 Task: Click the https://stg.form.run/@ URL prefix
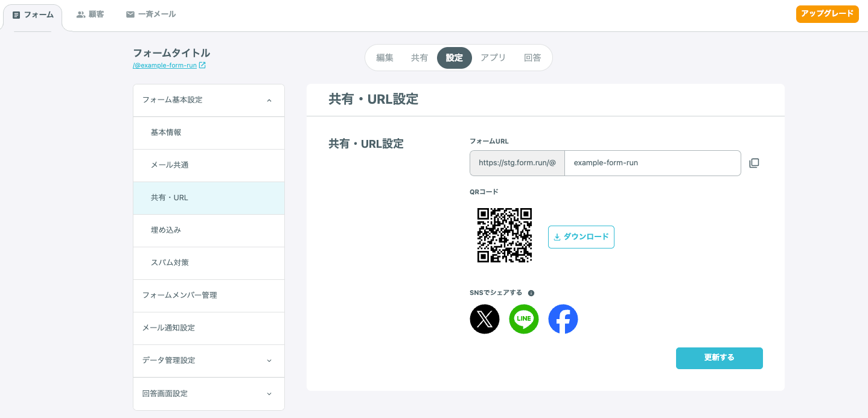[517, 163]
